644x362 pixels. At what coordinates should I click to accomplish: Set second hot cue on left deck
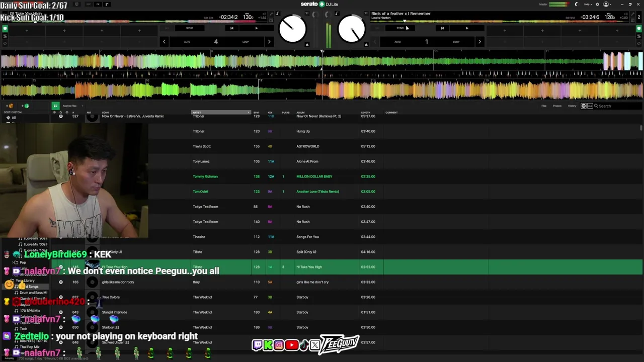(64, 31)
